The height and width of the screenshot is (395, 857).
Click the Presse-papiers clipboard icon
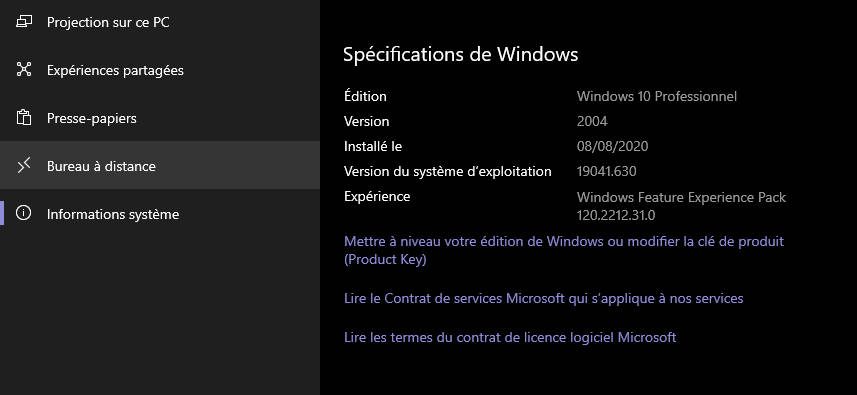point(24,117)
